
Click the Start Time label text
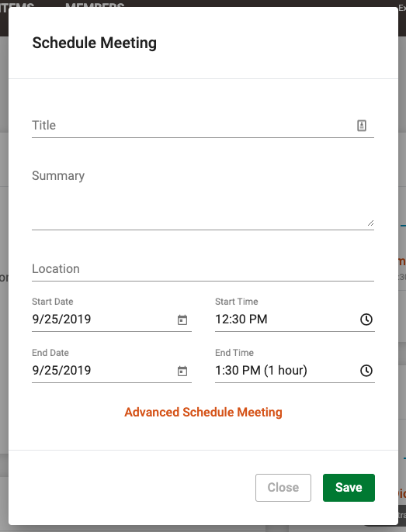(237, 302)
